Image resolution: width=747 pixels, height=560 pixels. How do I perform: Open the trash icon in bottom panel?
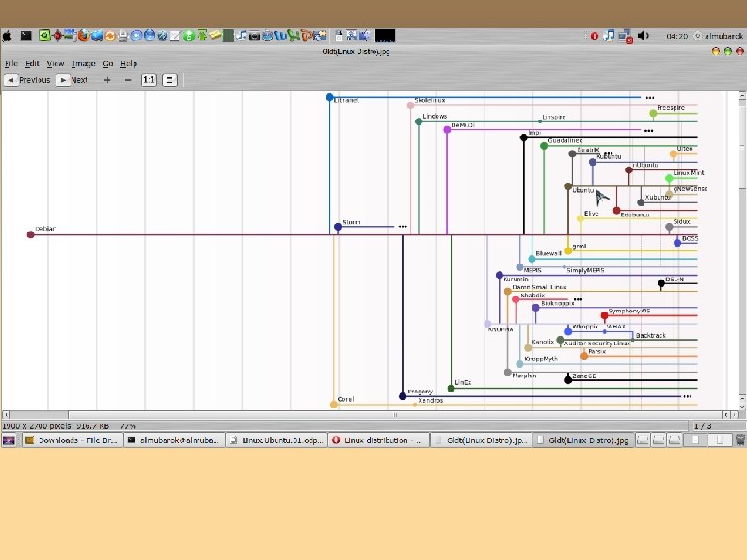739,440
